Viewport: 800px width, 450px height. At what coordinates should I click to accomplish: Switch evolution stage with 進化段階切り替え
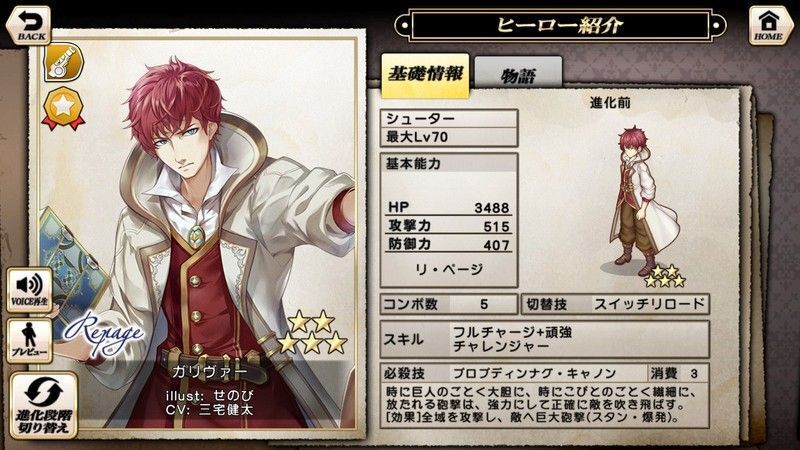point(44,406)
